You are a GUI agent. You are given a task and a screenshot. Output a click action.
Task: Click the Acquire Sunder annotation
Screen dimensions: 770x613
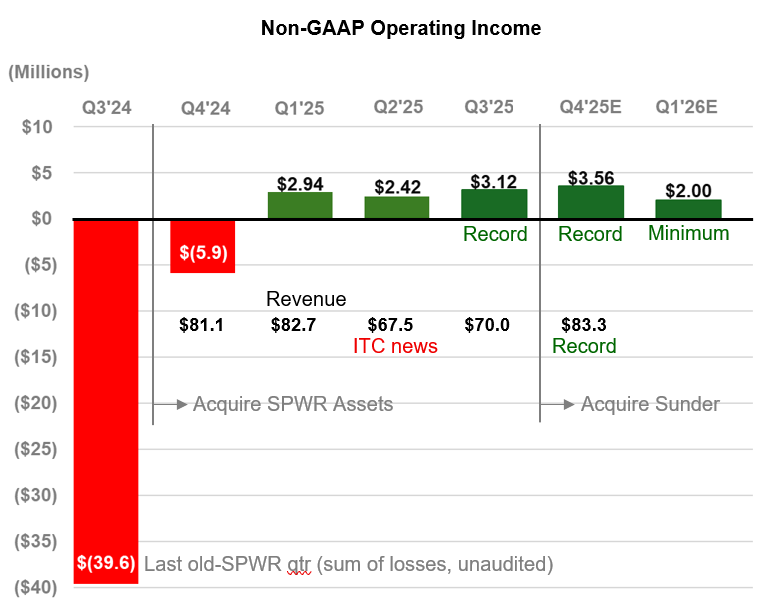(650, 404)
